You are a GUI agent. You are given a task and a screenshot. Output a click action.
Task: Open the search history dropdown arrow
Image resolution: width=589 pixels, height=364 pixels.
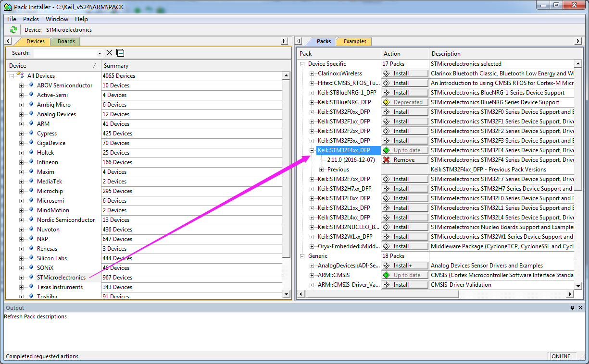tap(100, 53)
